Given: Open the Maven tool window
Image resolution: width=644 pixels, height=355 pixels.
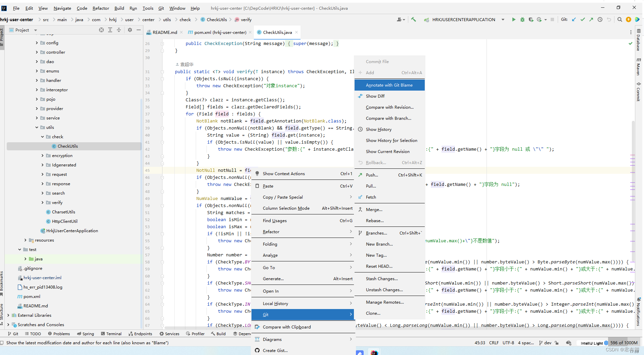Looking at the screenshot, I should 639,66.
